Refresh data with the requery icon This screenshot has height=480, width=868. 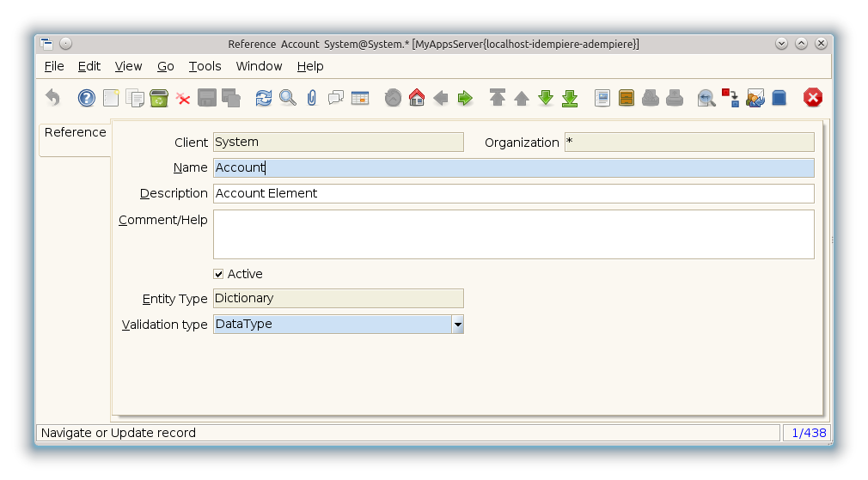coord(264,98)
